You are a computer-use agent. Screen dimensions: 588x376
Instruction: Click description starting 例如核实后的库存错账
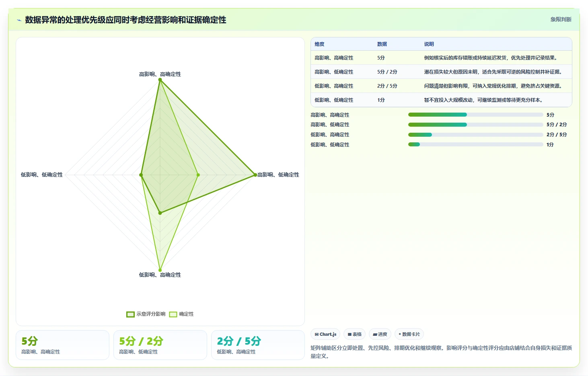[492, 58]
